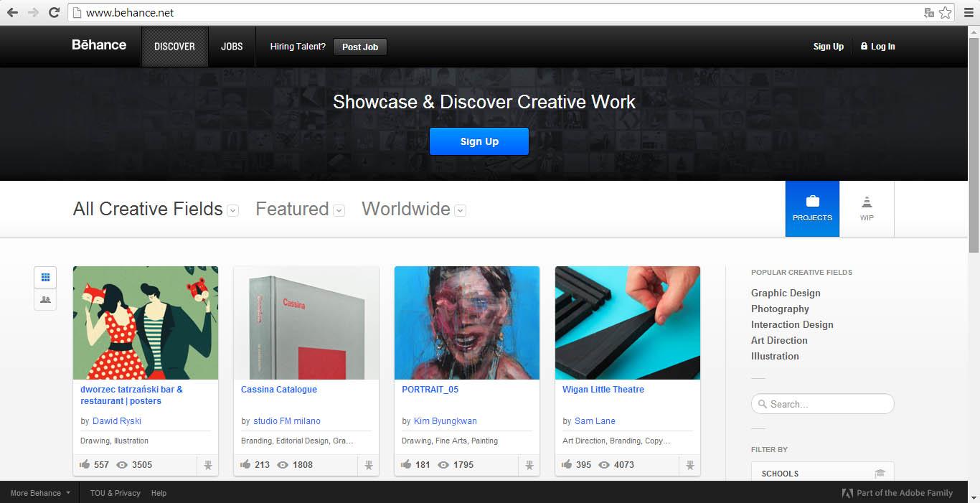This screenshot has width=980, height=503.
Task: Click the search magnifier icon in sidebar
Action: tap(762, 404)
